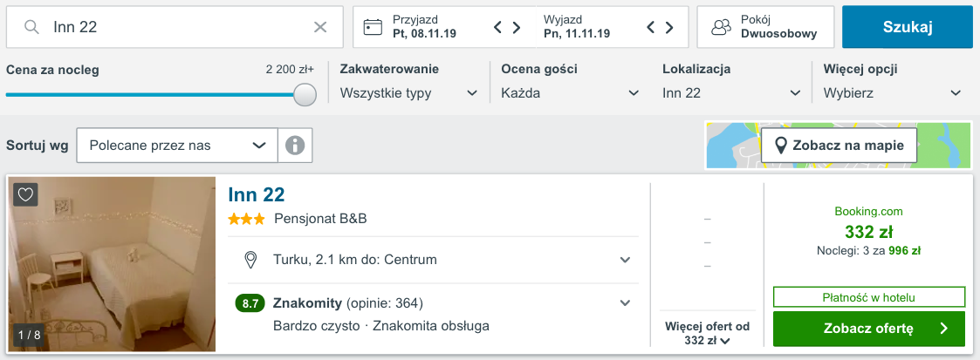Open Zakwaterowanie Wszystkie typy dropdown
Screen dimensions: 980x360
(x=408, y=92)
